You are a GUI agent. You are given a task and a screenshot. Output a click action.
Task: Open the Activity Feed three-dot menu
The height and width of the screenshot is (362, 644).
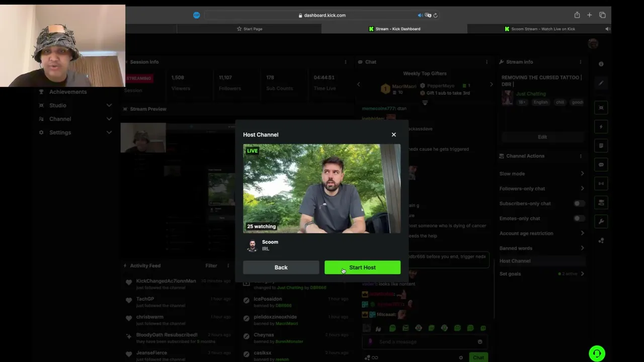(228, 265)
